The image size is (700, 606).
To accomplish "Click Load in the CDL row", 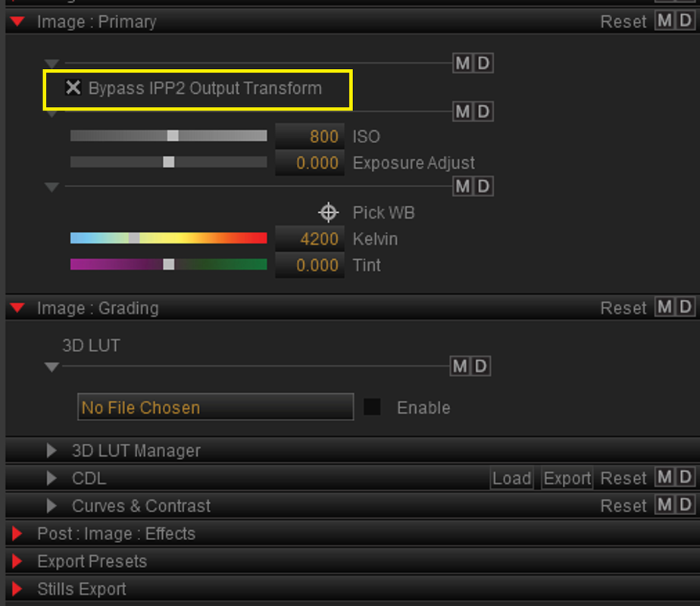I will [511, 479].
